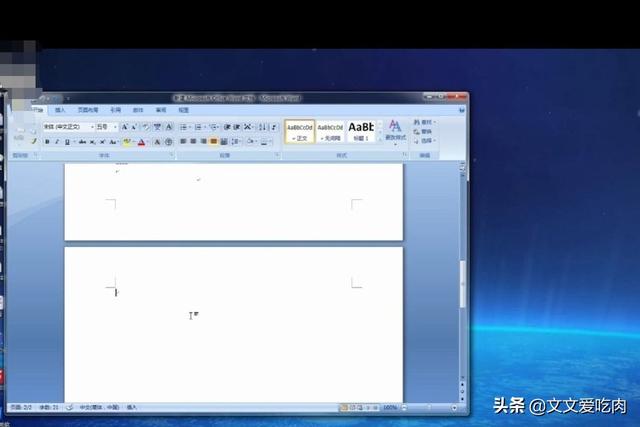Screen dimensions: 640x427
Task: Open the Review ribbon tab
Action: click(161, 110)
